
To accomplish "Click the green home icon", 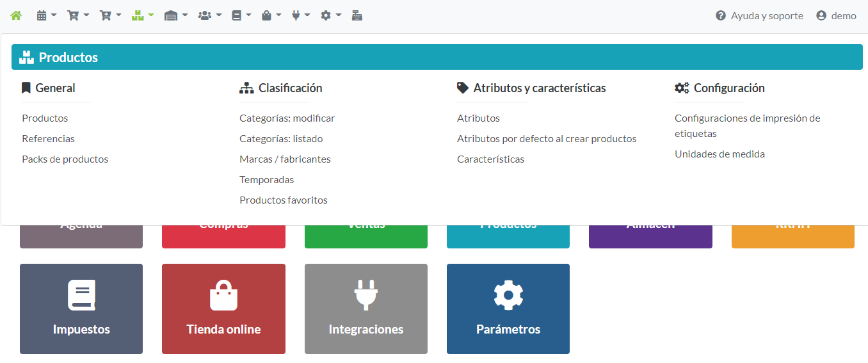I will tap(16, 15).
